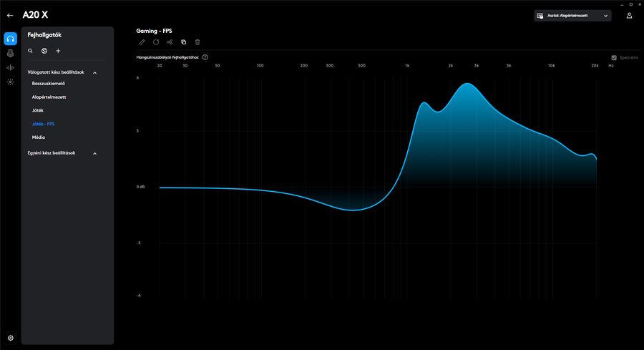The width and height of the screenshot is (644, 350).
Task: Reset the Gaming - FPS preset
Action: coord(156,42)
